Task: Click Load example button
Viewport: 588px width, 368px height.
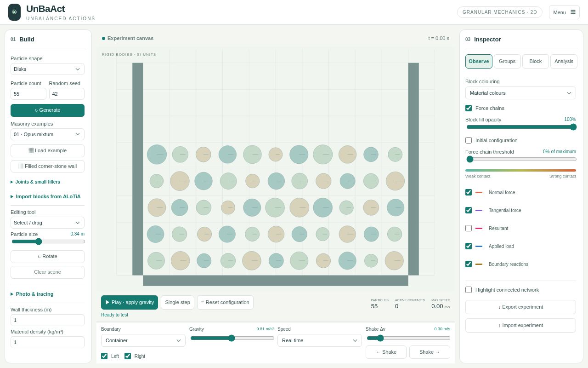Action: pos(47,151)
